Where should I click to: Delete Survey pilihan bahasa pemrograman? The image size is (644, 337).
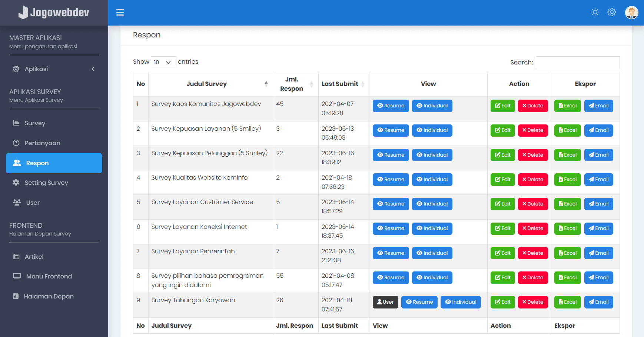(x=533, y=278)
